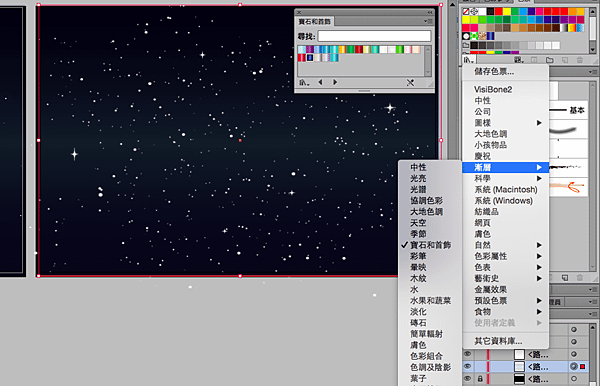Image resolution: width=600 pixels, height=386 pixels.
Task: Select 水果和蔬菜 gradient library
Action: coord(430,300)
